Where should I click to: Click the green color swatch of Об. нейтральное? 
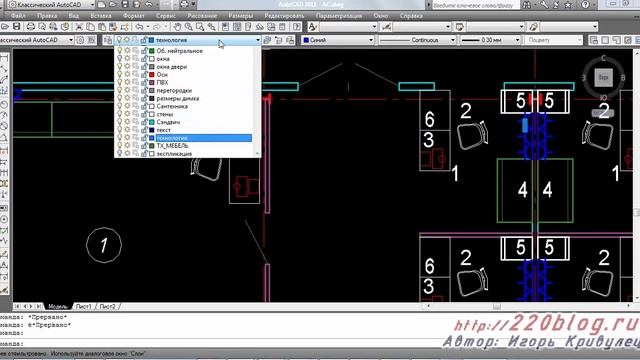tap(152, 51)
